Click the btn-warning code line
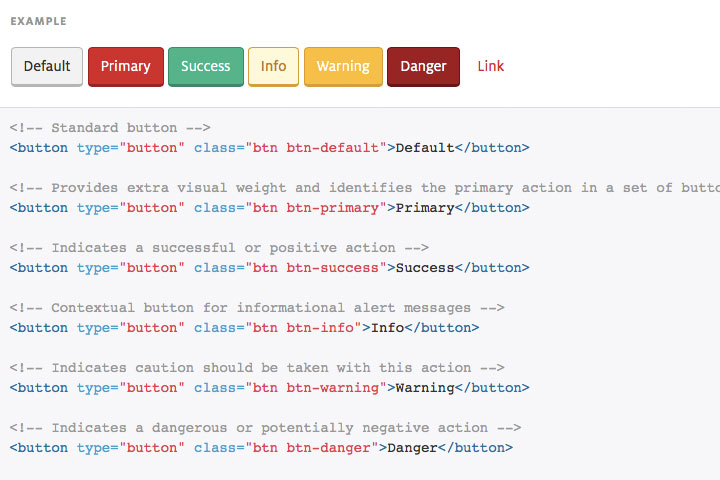 pos(269,388)
